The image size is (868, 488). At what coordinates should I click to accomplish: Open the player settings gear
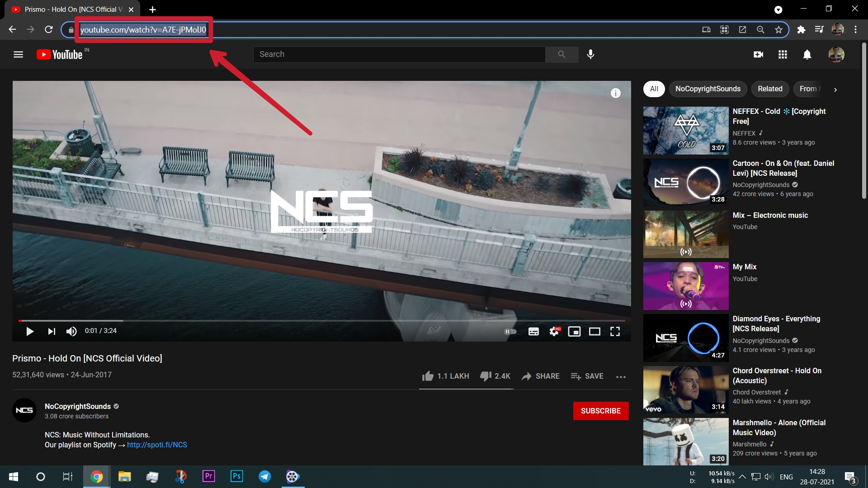coord(554,331)
